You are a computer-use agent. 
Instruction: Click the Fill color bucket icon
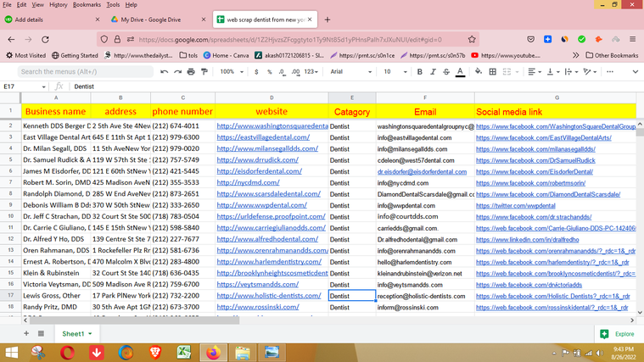point(479,72)
